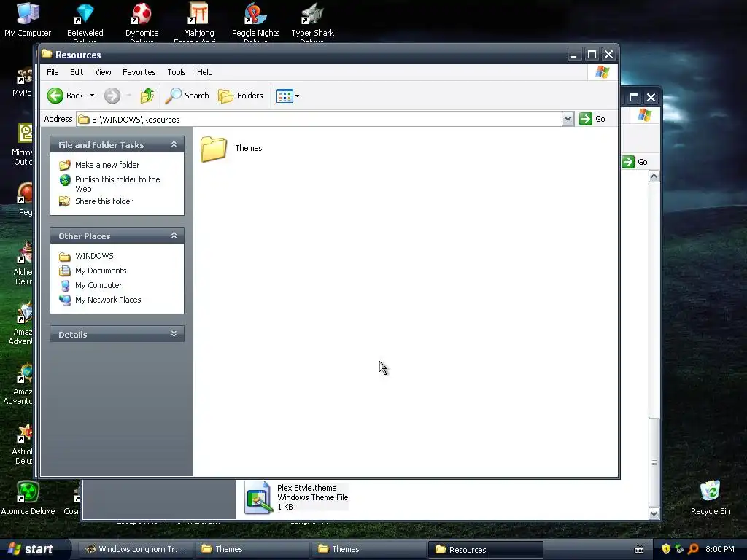Go up one folder level
This screenshot has width=747, height=560.
point(147,96)
